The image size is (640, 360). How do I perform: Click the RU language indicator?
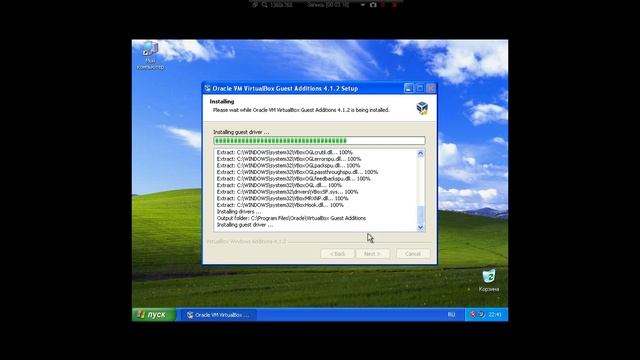coord(451,314)
